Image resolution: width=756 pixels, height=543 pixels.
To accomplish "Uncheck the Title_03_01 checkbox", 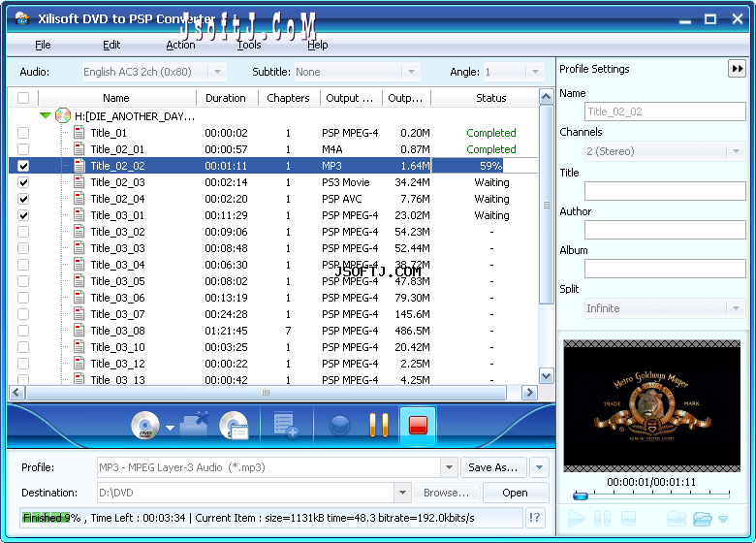I will click(x=23, y=215).
